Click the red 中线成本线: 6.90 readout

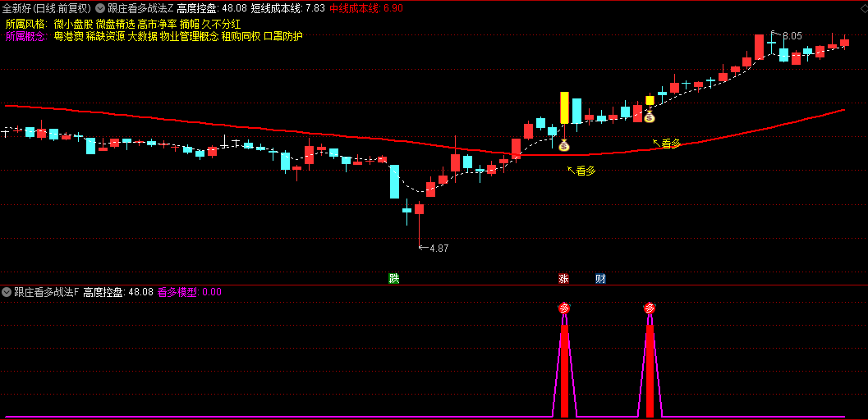pos(366,8)
